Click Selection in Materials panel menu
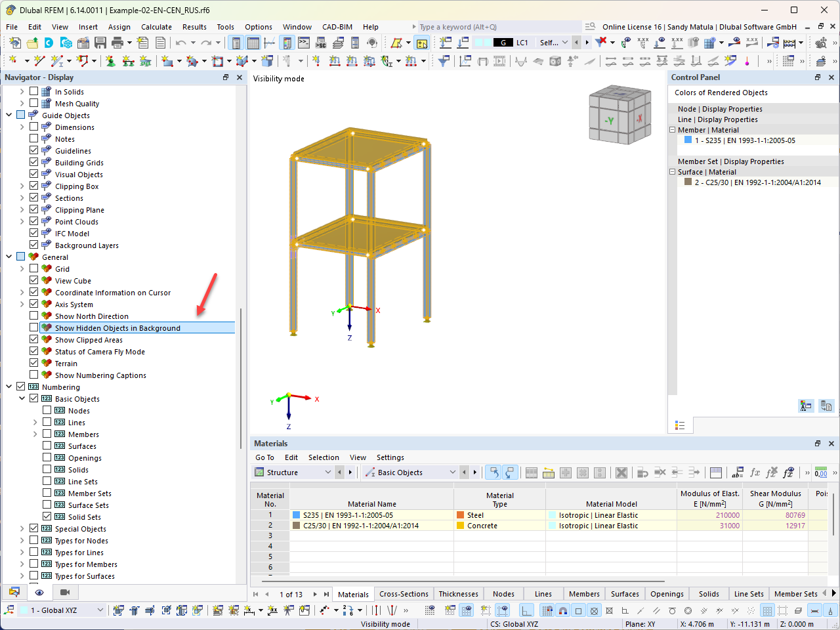 (324, 457)
